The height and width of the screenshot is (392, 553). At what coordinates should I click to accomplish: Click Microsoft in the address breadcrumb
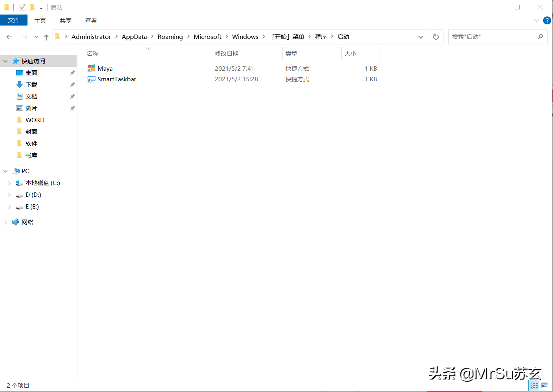click(x=207, y=37)
